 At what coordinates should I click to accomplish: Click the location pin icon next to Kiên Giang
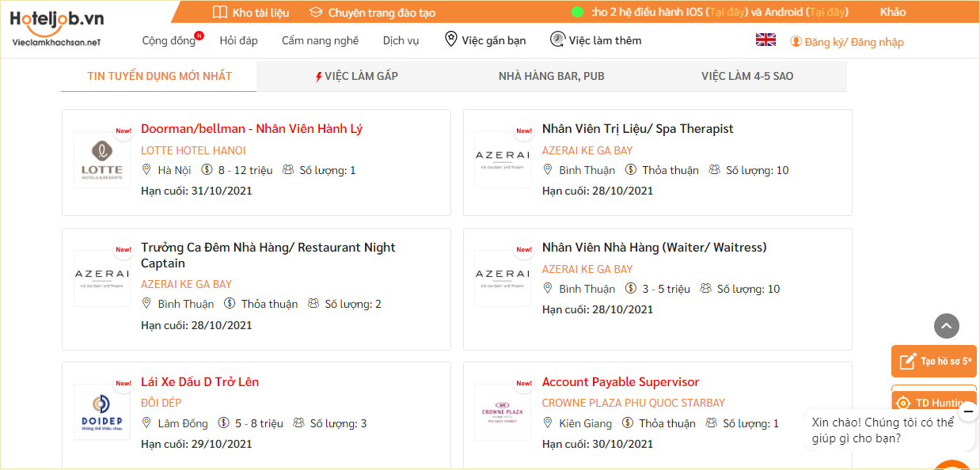coord(548,423)
